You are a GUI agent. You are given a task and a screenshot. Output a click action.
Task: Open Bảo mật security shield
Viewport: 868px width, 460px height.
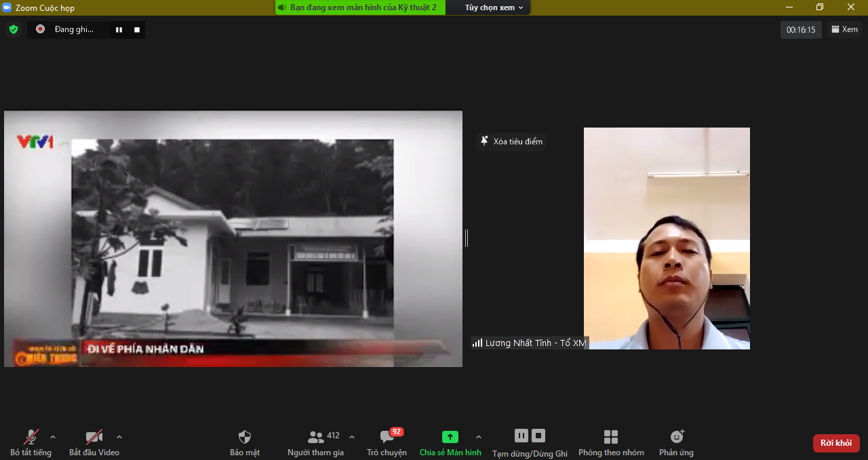pyautogui.click(x=245, y=442)
